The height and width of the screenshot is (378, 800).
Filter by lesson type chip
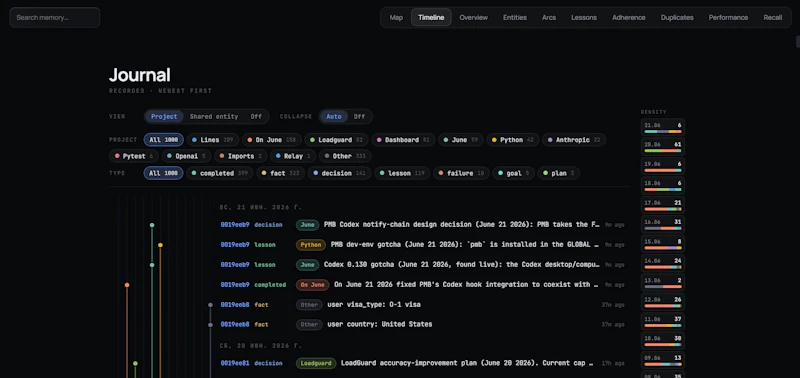pyautogui.click(x=402, y=173)
